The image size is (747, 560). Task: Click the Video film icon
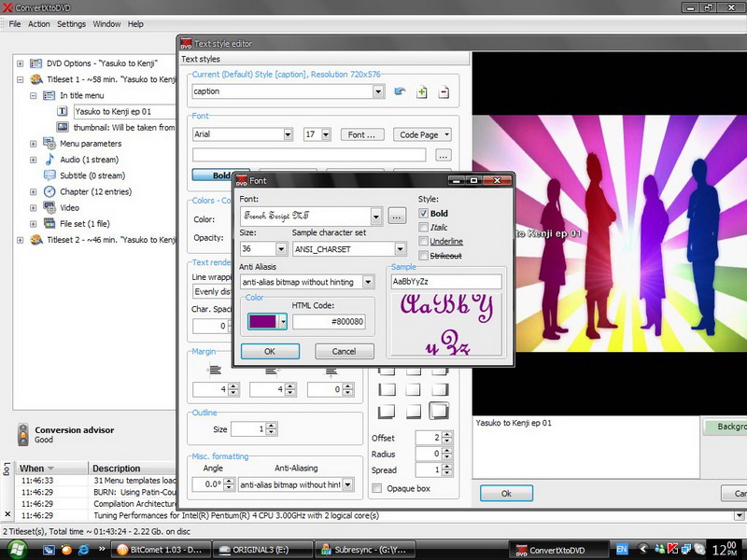click(x=49, y=207)
